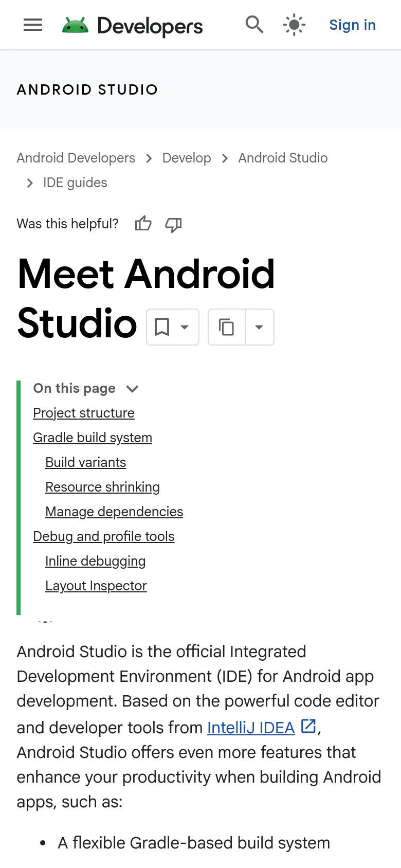This screenshot has width=401, height=868.
Task: Go to Android Studio breadcrumb
Action: (283, 158)
